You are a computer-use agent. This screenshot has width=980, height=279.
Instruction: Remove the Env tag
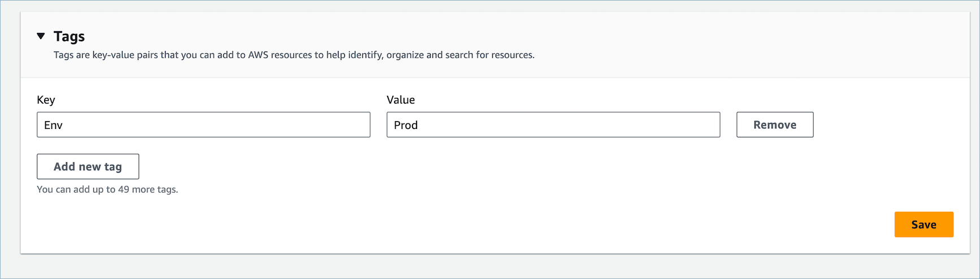pos(774,125)
